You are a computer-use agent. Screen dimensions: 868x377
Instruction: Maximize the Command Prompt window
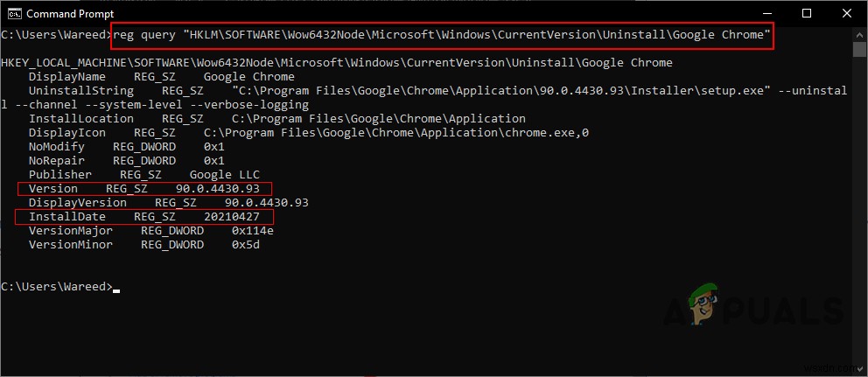point(806,13)
